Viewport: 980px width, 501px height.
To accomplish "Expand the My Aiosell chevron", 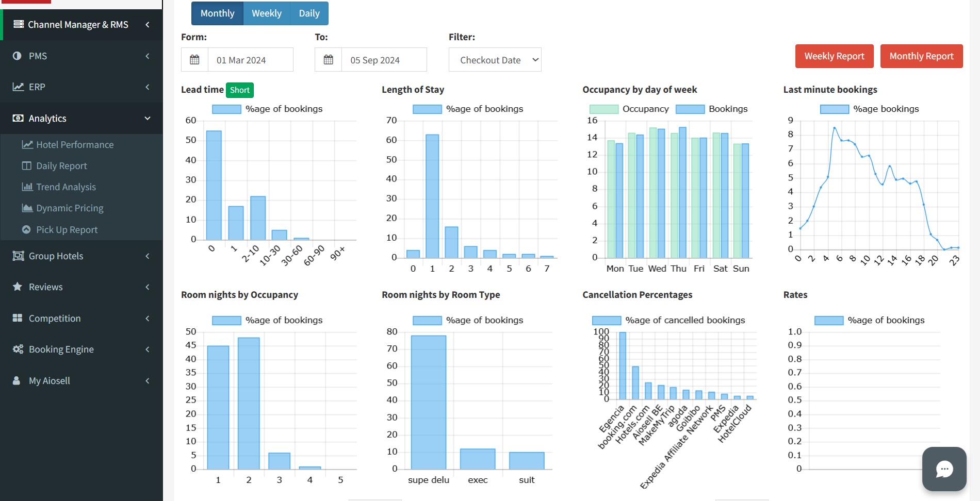I will (x=148, y=380).
